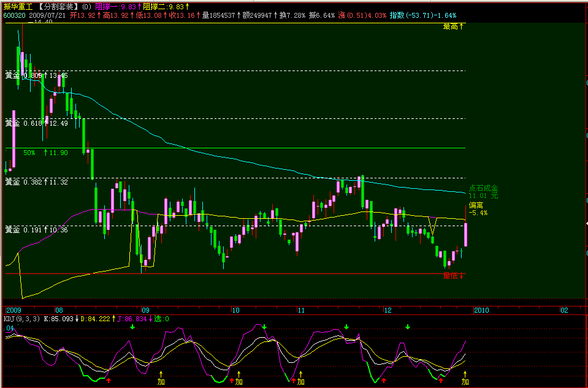Click the 点石成金 11.01 元 price label
This screenshot has height=388, width=588.
click(x=483, y=192)
